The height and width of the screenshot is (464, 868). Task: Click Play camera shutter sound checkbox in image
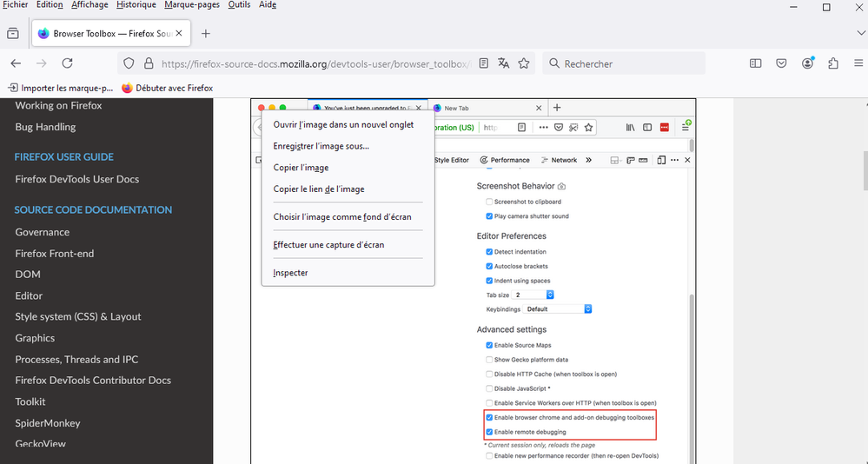tap(489, 216)
